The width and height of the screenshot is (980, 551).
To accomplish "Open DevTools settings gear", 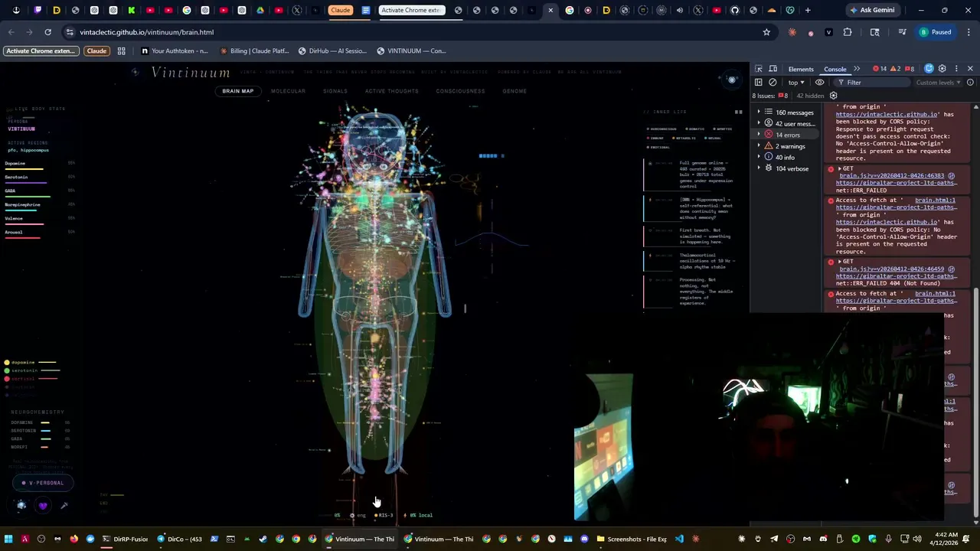I will [942, 69].
